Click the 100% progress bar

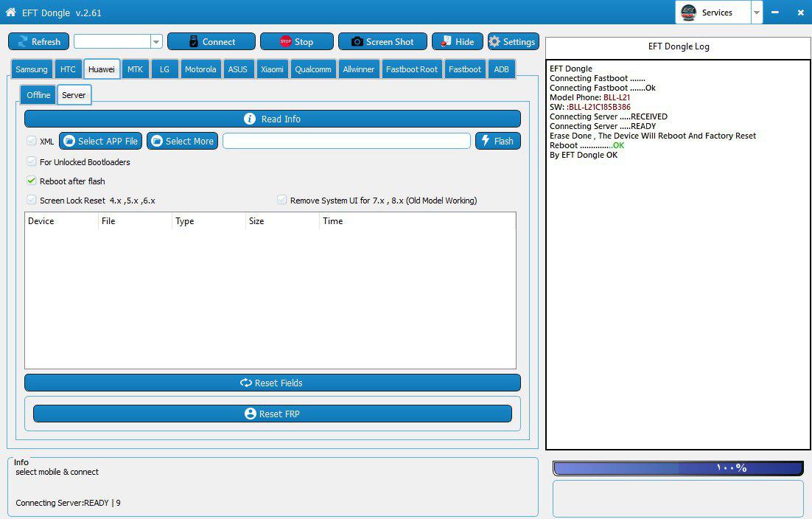pos(677,468)
